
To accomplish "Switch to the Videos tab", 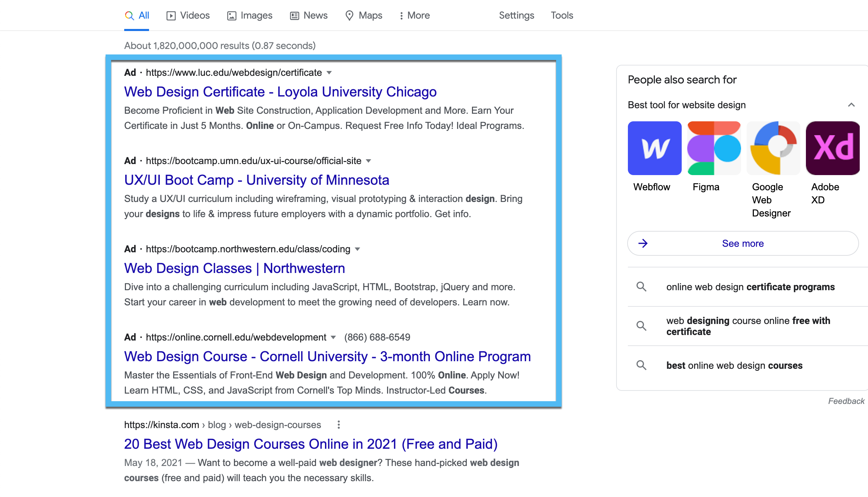I will pos(188,16).
